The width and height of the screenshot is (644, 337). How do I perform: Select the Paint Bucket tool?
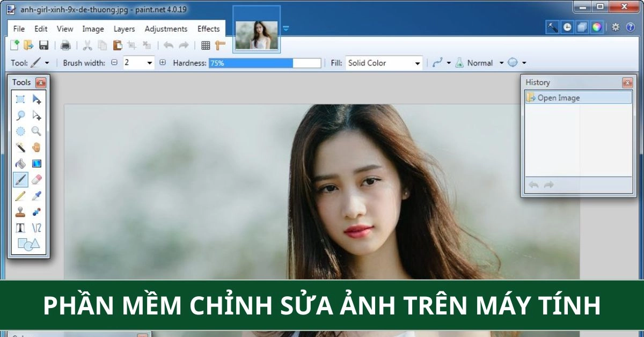click(x=20, y=163)
